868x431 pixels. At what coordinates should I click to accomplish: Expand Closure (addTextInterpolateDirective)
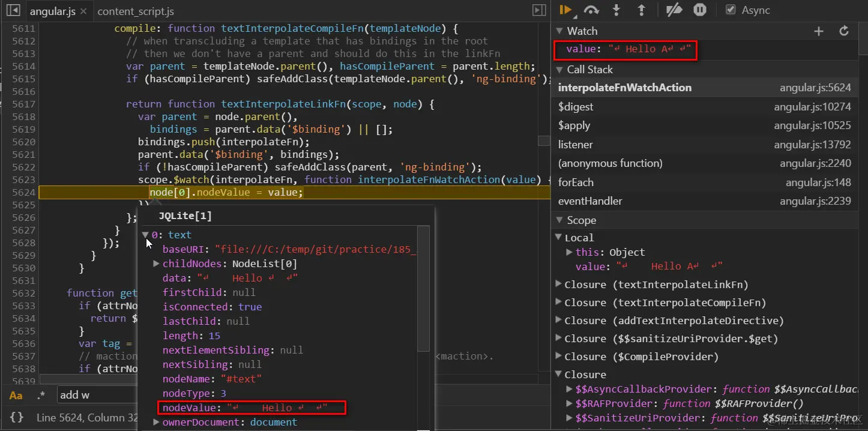click(559, 321)
